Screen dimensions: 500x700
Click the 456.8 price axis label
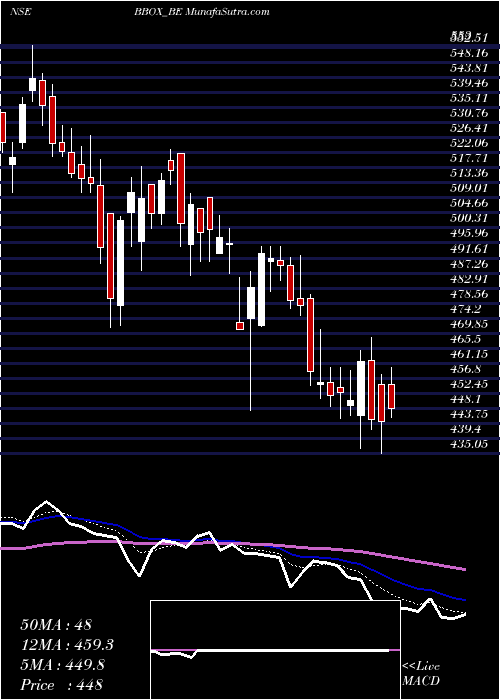point(466,370)
